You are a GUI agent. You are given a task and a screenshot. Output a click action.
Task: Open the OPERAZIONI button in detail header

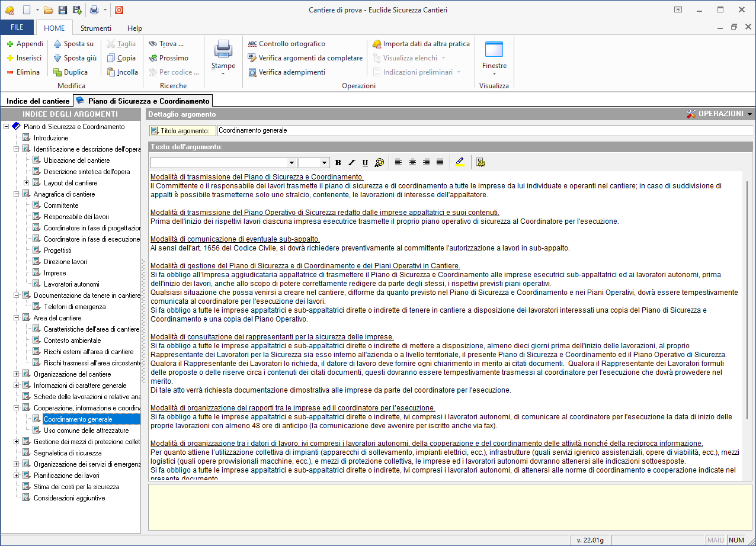point(719,114)
